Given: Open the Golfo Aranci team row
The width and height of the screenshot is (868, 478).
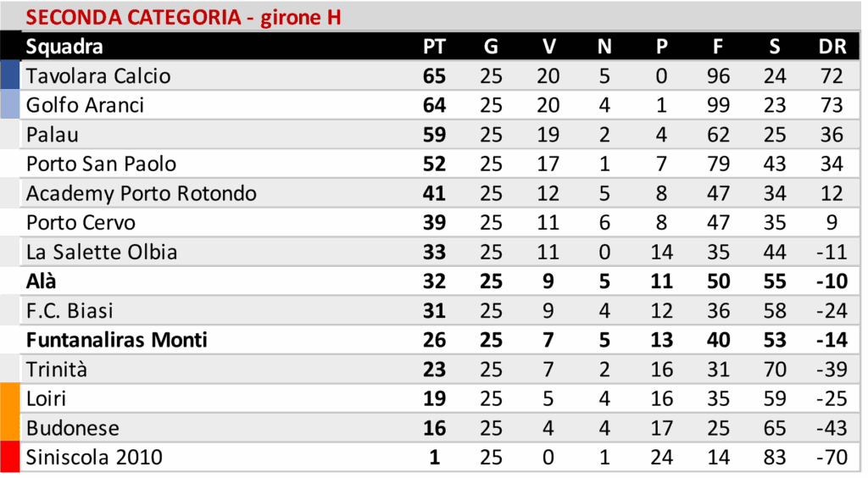Looking at the screenshot, I should pyautogui.click(x=85, y=105).
